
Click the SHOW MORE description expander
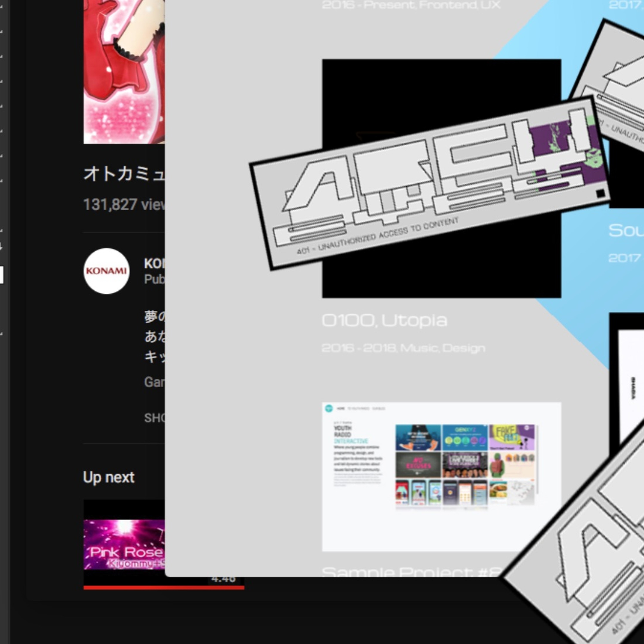coord(154,418)
